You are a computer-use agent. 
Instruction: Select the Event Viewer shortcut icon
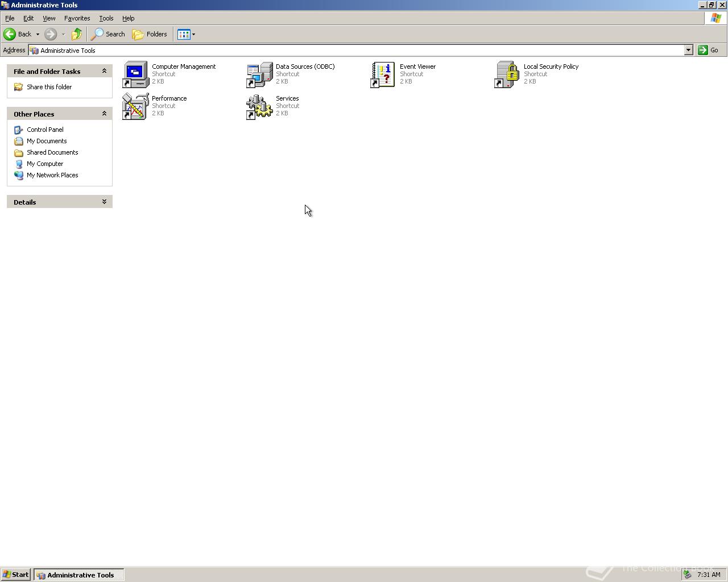(x=383, y=74)
